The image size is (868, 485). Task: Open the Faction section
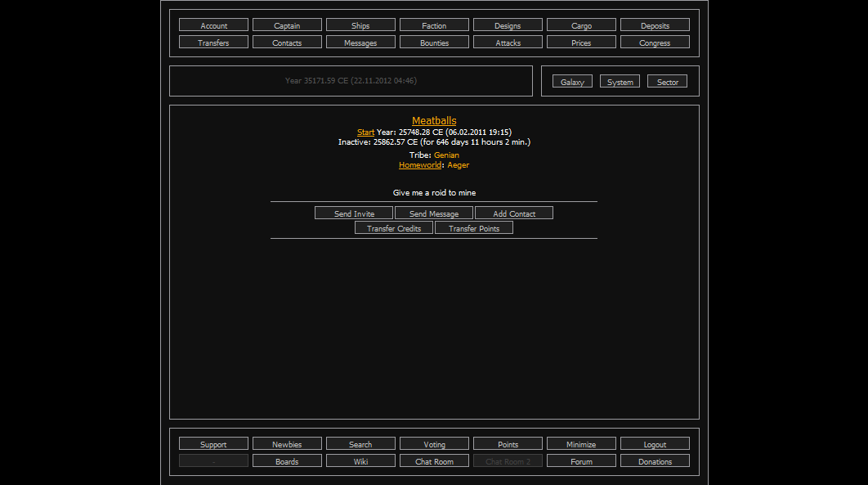coord(434,25)
